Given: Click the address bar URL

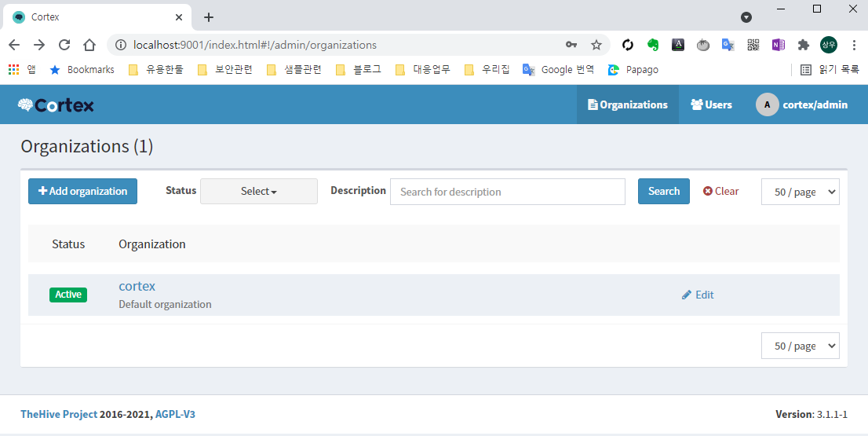Looking at the screenshot, I should pyautogui.click(x=254, y=45).
